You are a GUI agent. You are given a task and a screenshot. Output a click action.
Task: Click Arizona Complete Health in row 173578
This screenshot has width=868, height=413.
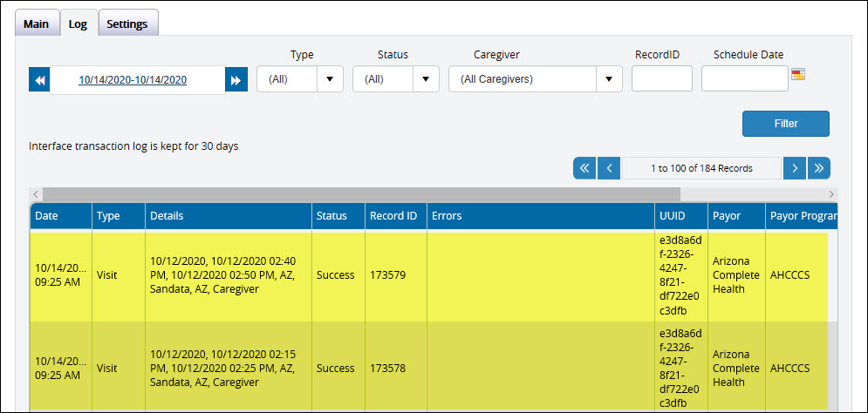click(x=736, y=369)
